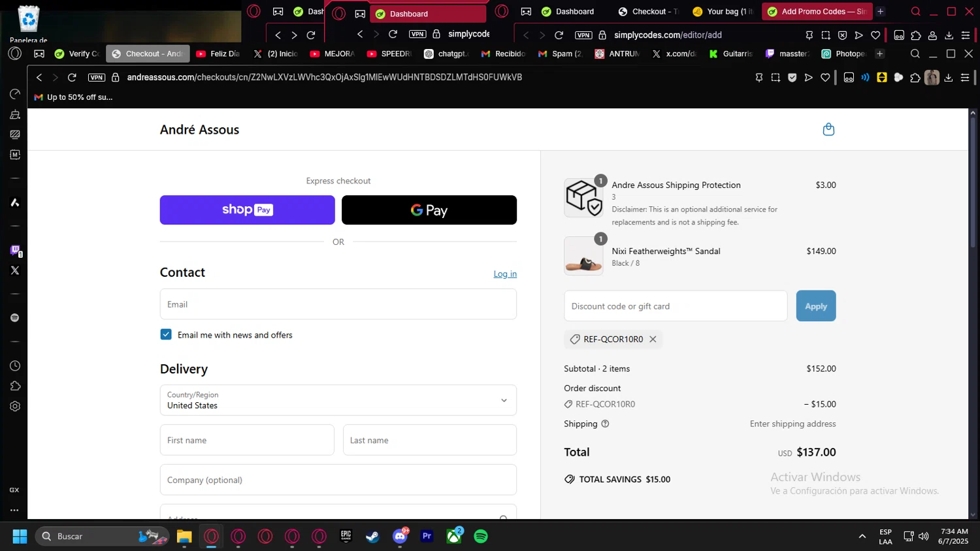
Task: Apply the discount code
Action: click(x=816, y=306)
